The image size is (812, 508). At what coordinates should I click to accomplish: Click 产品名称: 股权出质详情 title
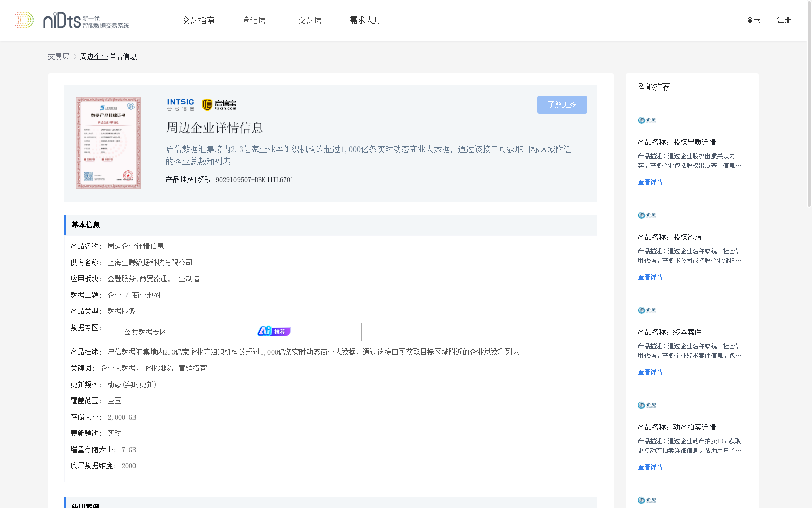676,142
